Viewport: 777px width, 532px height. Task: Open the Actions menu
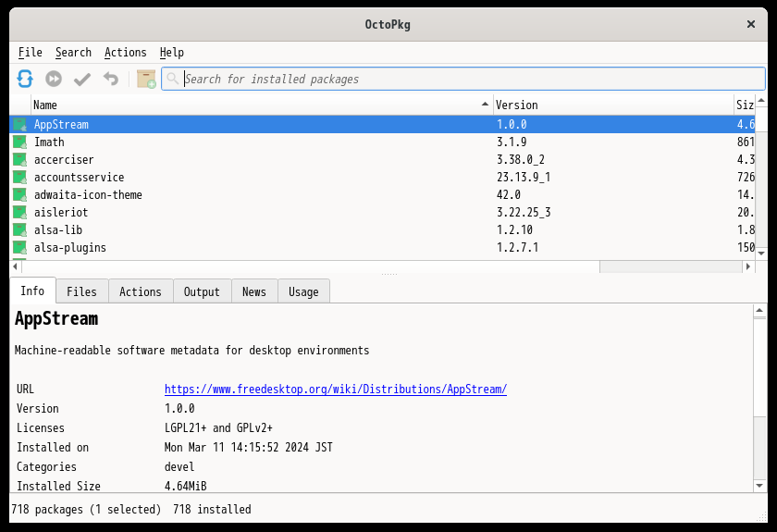[x=126, y=52]
